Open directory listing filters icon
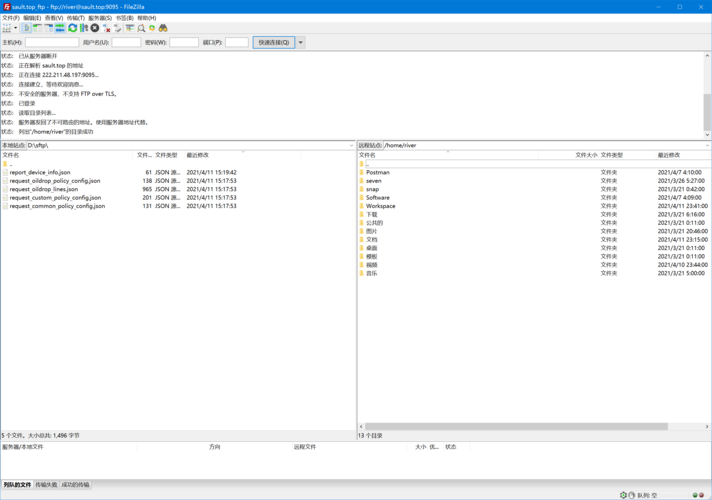This screenshot has height=500, width=712. (130, 28)
